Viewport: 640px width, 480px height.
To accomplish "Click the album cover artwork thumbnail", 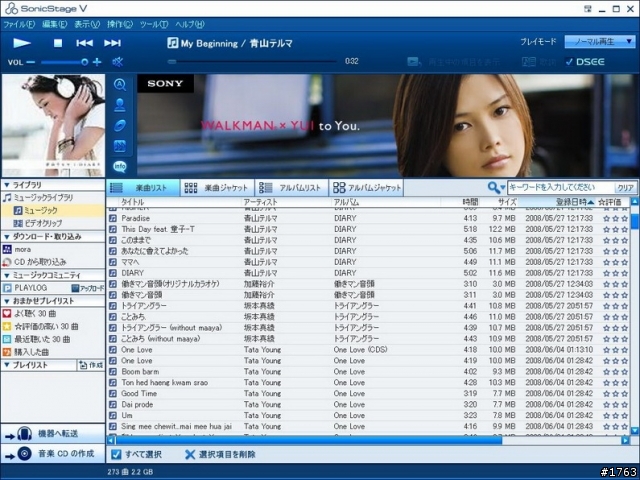I will pyautogui.click(x=53, y=125).
